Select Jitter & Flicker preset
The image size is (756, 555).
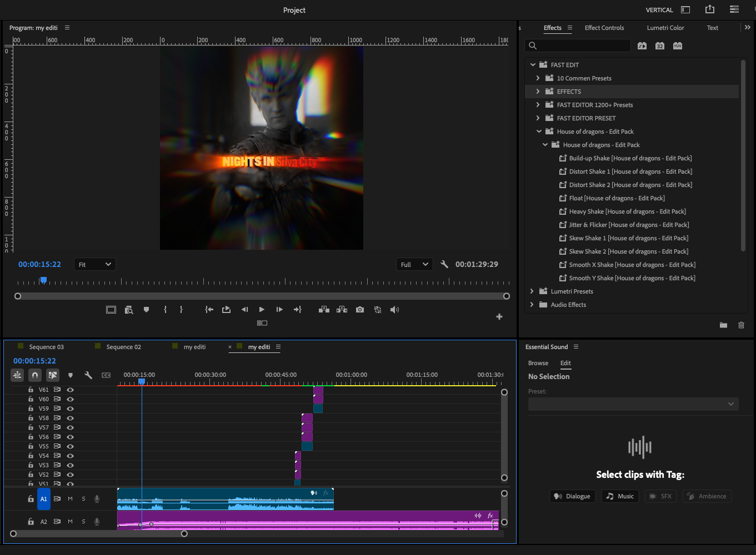pos(629,225)
